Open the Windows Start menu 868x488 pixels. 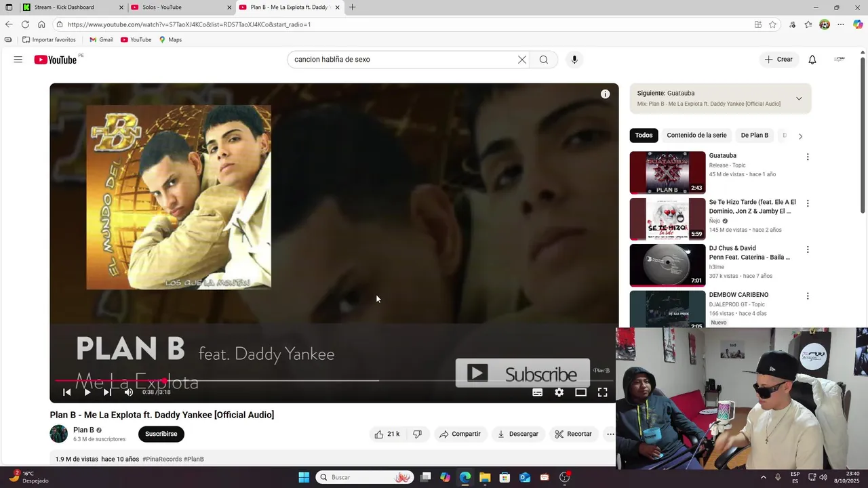click(x=304, y=477)
